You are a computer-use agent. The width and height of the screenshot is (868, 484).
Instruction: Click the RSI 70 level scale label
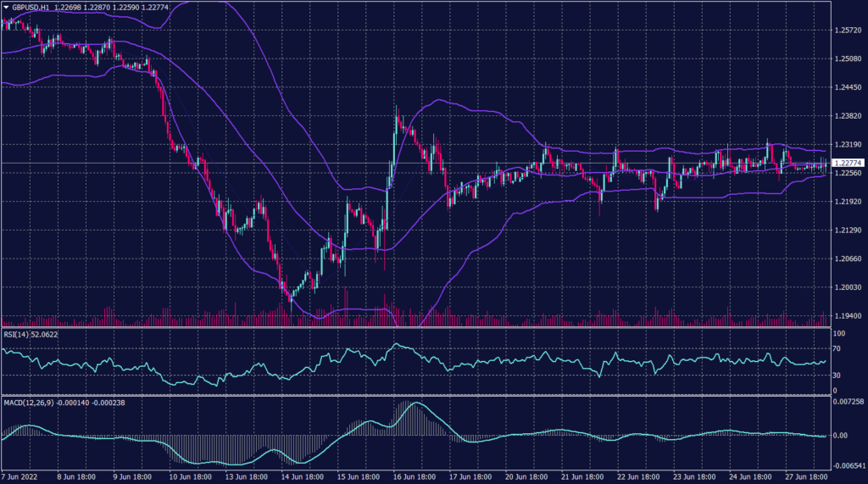tap(837, 348)
